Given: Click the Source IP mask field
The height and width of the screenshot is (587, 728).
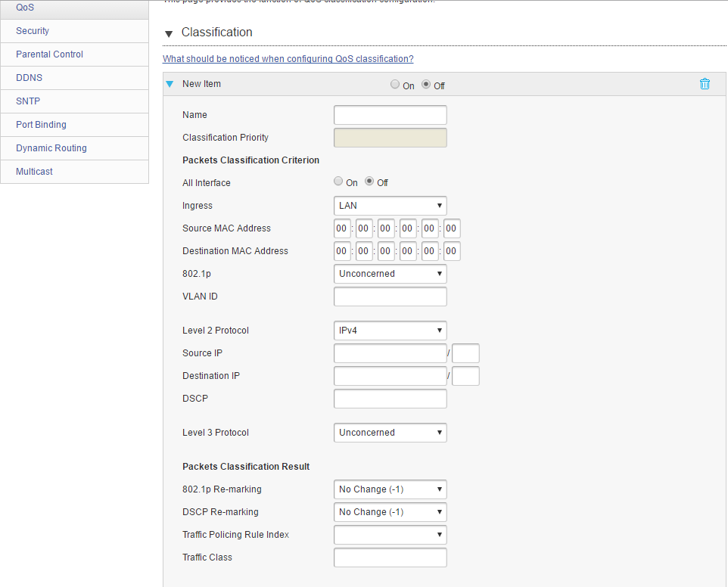Looking at the screenshot, I should (465, 353).
